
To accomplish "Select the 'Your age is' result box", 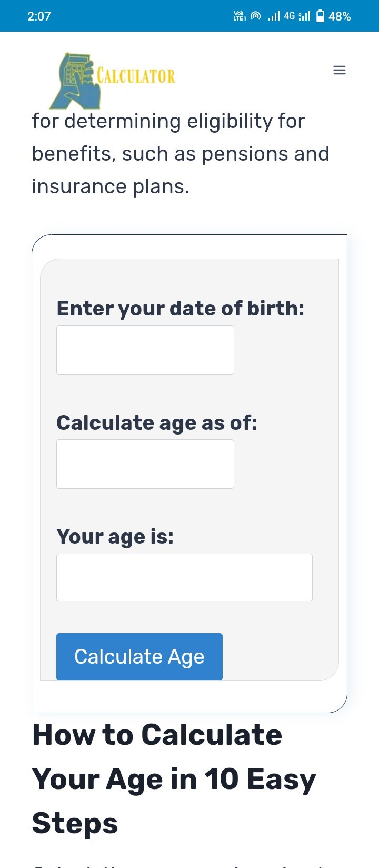I will click(x=184, y=577).
